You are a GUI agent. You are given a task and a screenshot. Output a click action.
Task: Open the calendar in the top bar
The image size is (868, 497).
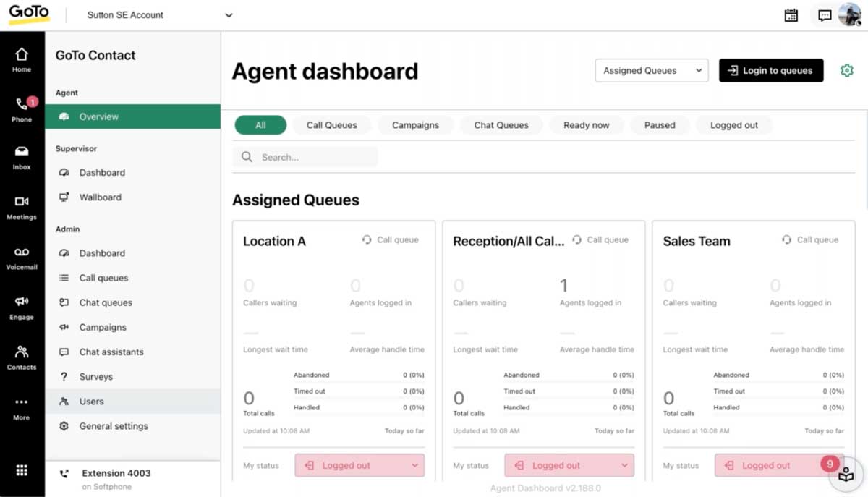point(791,14)
